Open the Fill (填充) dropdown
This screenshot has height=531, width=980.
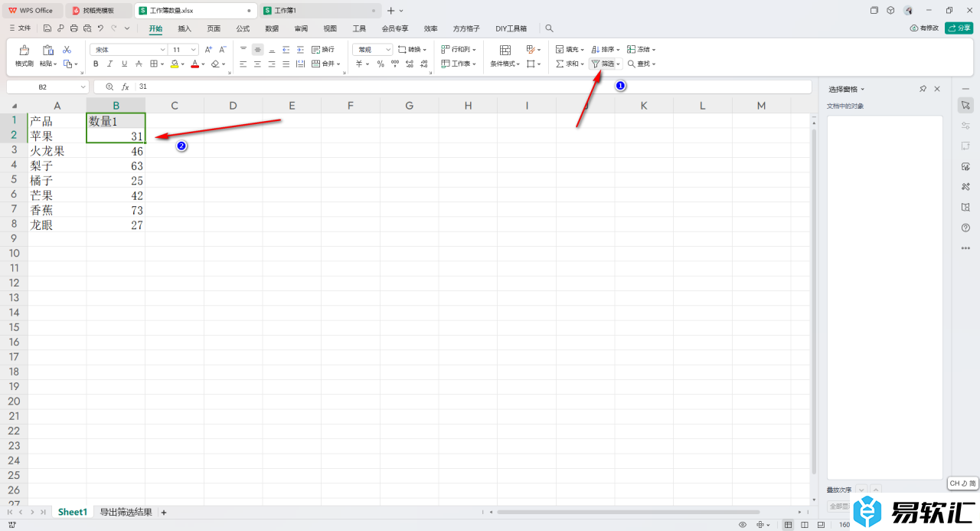click(570, 49)
